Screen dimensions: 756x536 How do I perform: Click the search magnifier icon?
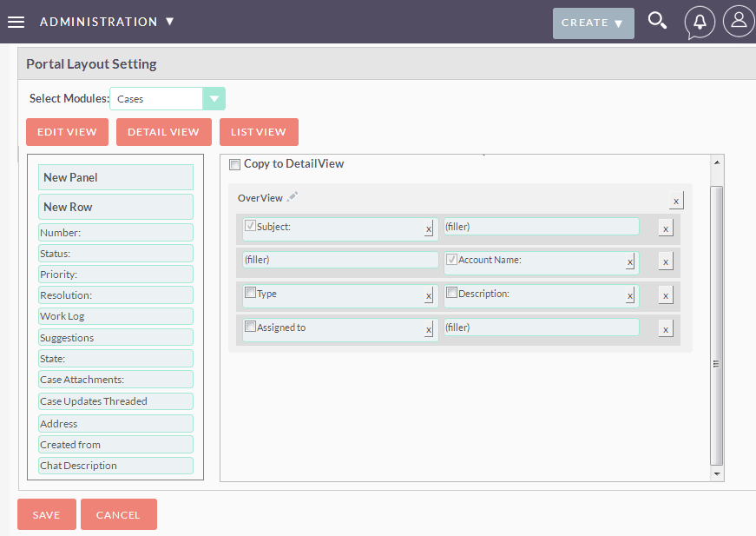pyautogui.click(x=657, y=21)
